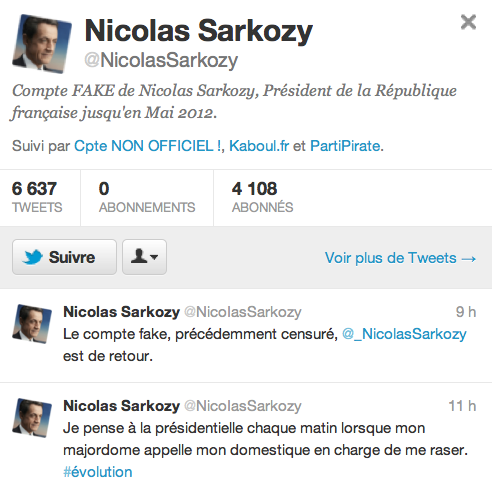Screen dimensions: 492x495
Task: Click author name on the majordome tweet
Action: click(121, 406)
